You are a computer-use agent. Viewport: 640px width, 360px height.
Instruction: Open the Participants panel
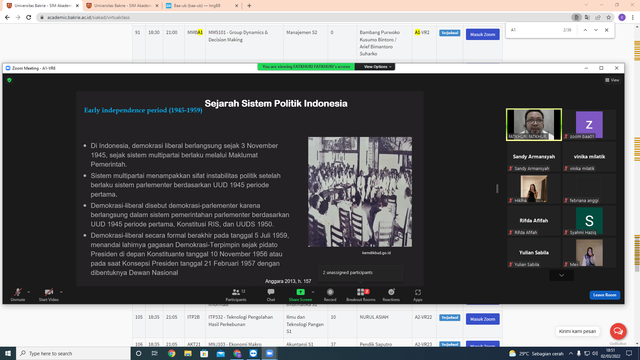point(236,295)
